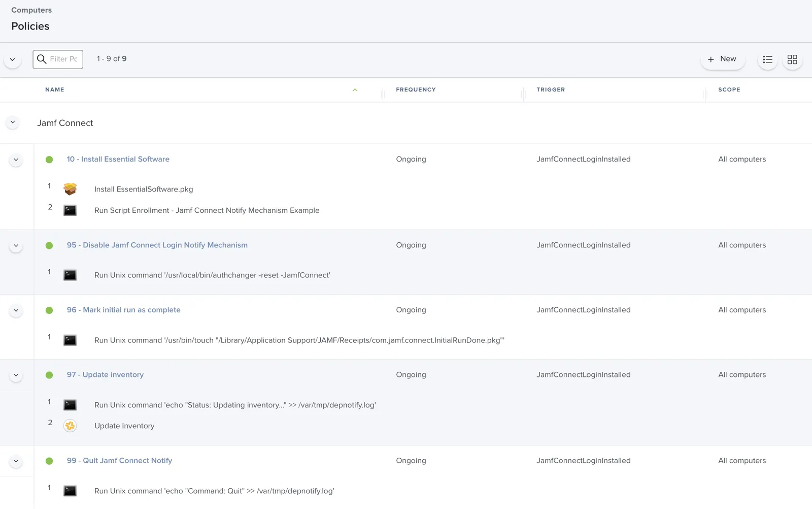Image resolution: width=812 pixels, height=509 pixels.
Task: Select the list view icon
Action: pos(767,59)
